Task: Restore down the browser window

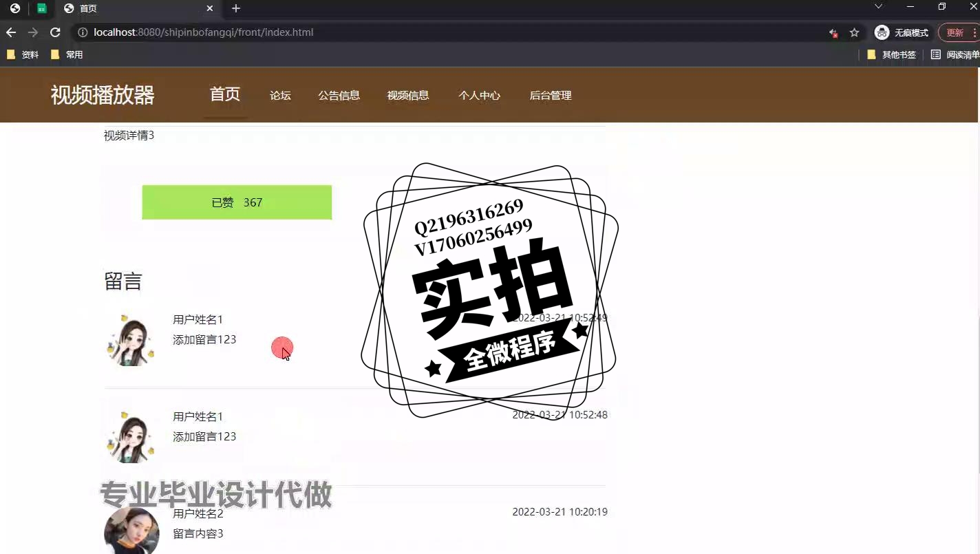Action: coord(942,6)
